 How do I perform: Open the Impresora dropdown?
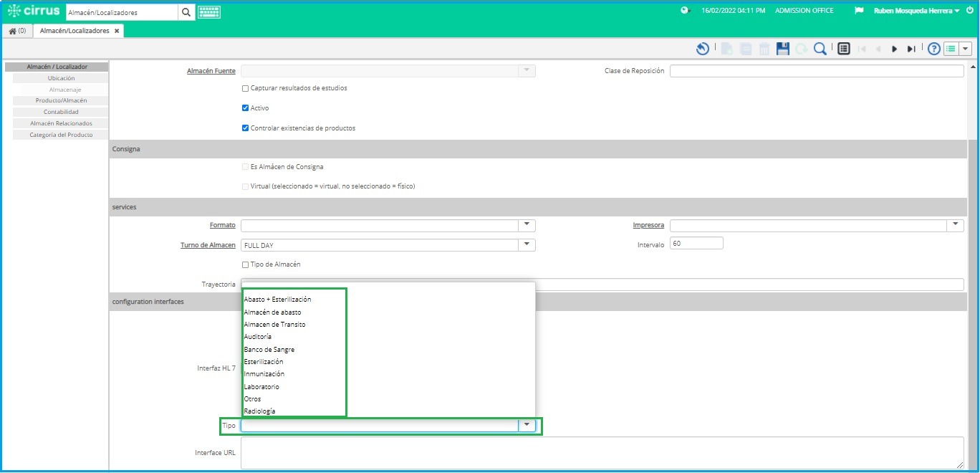pos(955,224)
